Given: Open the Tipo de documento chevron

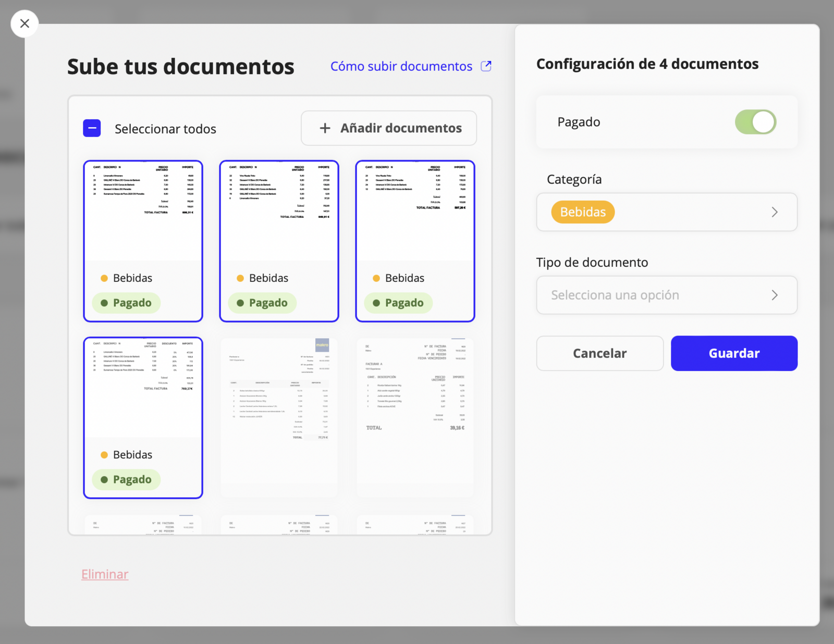Looking at the screenshot, I should [775, 295].
